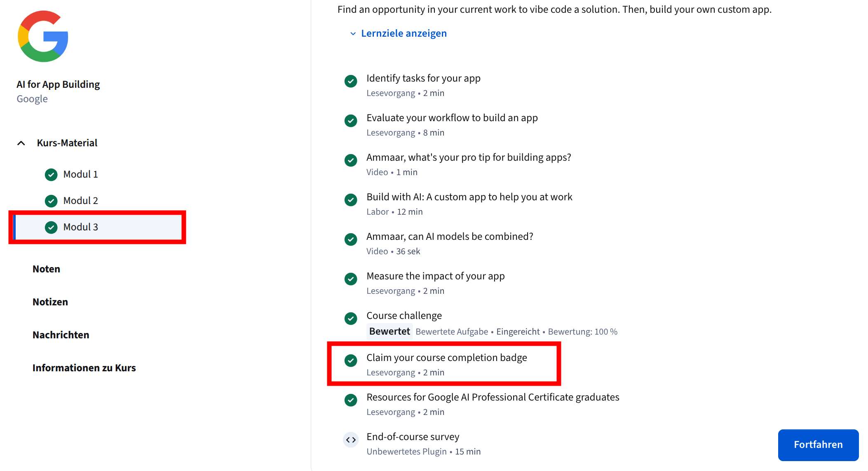Open the Noten page
The image size is (868, 471).
tap(46, 269)
